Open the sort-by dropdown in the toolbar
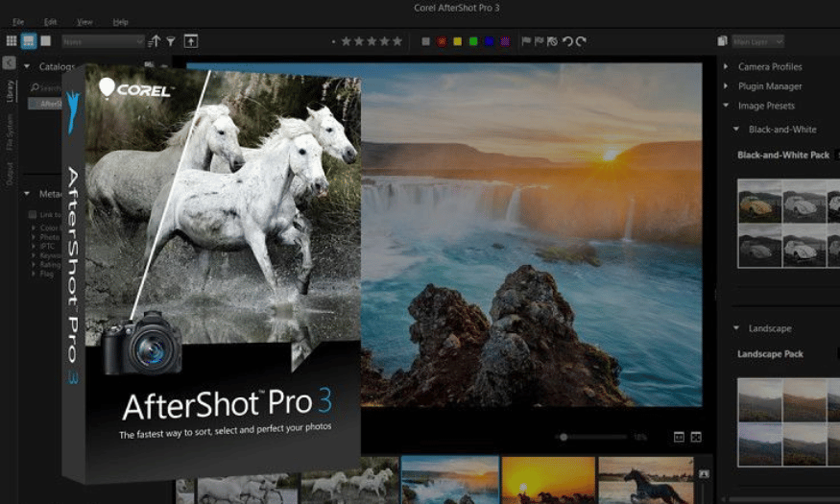The height and width of the screenshot is (504, 840). click(103, 41)
